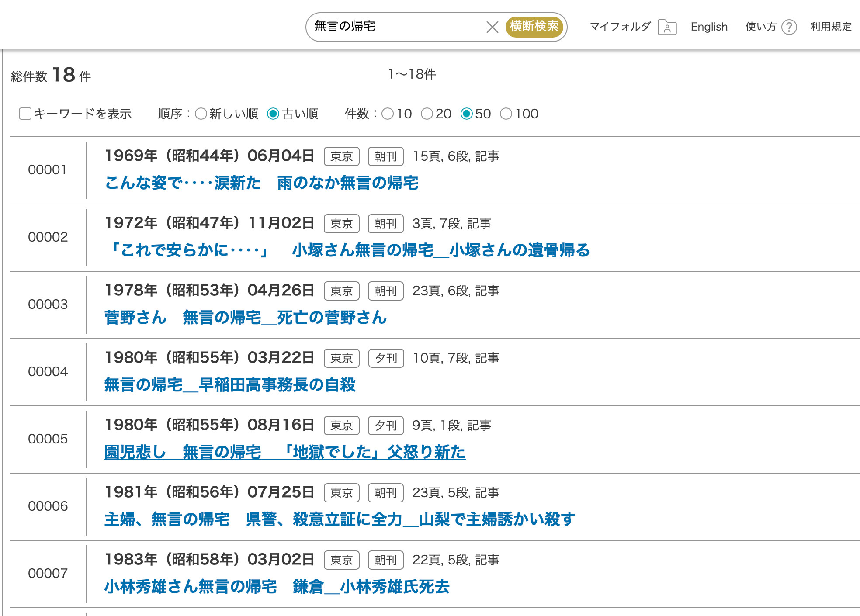This screenshot has height=616, width=860.
Task: Open マイフォルダ menu item
Action: click(620, 27)
